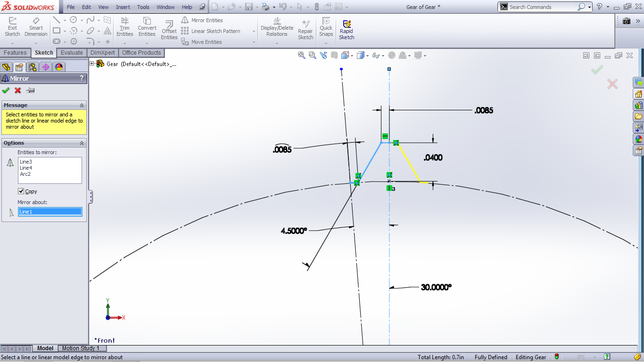Viewport: 644px width, 362px height.
Task: Expand the Gear tree node
Action: coord(92,64)
